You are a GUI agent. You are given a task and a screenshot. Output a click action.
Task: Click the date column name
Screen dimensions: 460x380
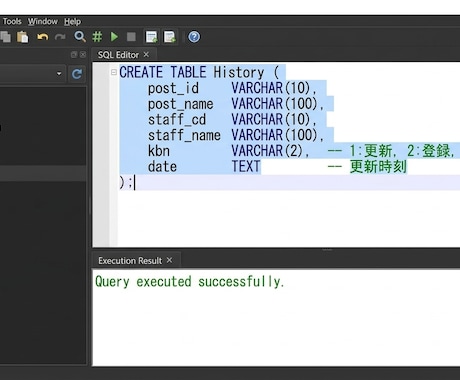162,167
